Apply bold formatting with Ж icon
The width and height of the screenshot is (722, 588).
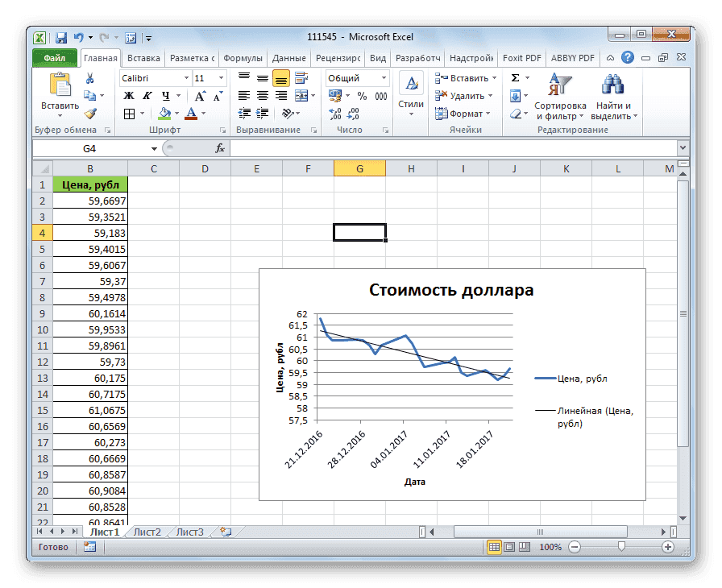pyautogui.click(x=128, y=95)
